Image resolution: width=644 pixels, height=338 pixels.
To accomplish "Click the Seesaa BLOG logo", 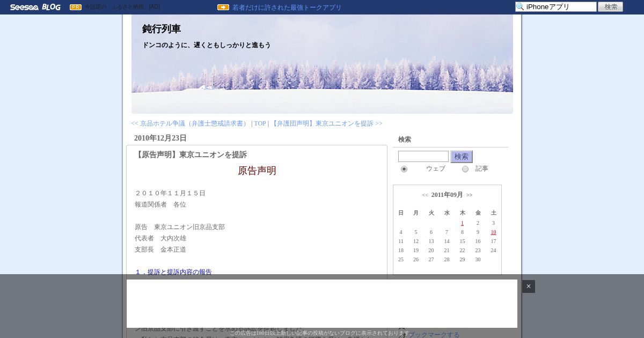I will click(35, 7).
